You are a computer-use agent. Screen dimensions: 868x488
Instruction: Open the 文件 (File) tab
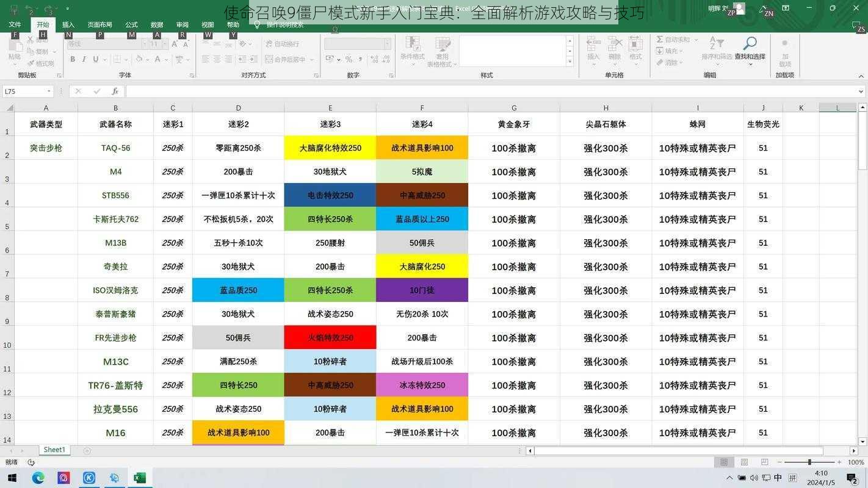click(15, 24)
